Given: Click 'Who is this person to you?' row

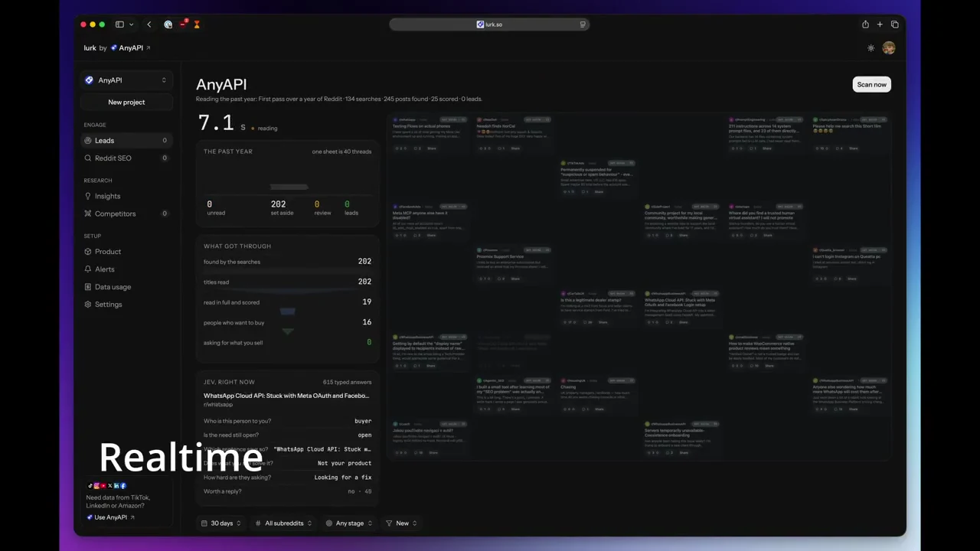Looking at the screenshot, I should (287, 421).
